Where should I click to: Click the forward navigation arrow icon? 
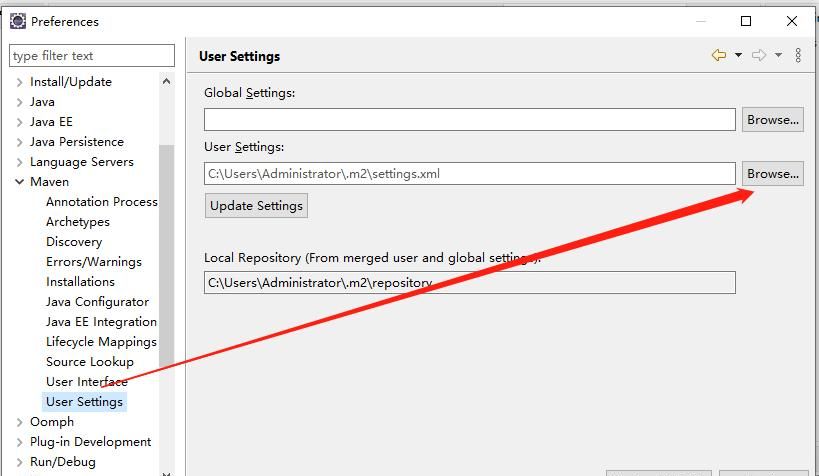tap(759, 56)
